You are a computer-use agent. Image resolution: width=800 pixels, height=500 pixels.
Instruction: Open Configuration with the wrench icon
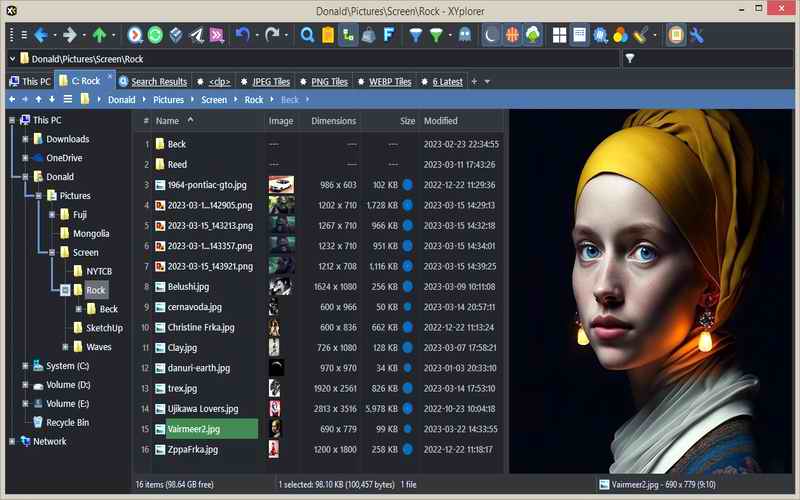pyautogui.click(x=697, y=35)
